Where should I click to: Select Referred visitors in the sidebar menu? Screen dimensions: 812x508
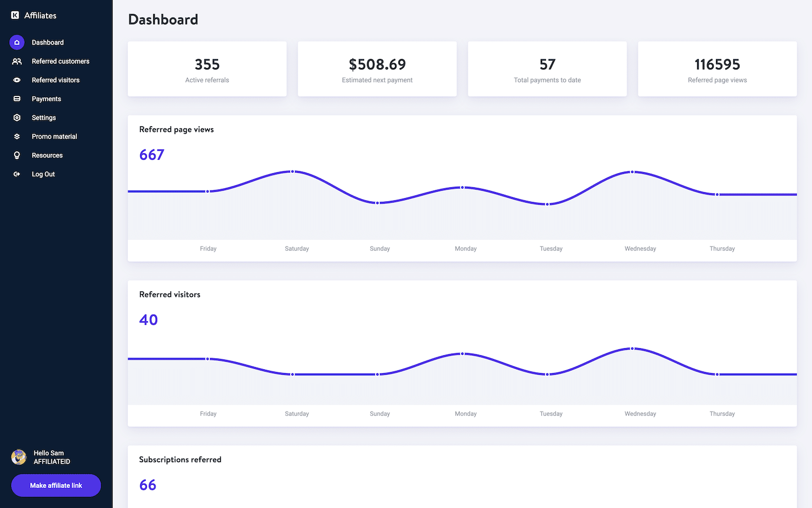[56, 80]
